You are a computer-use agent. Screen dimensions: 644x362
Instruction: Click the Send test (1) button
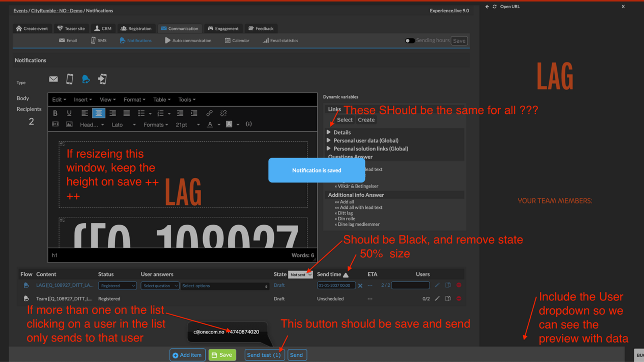[264, 355]
